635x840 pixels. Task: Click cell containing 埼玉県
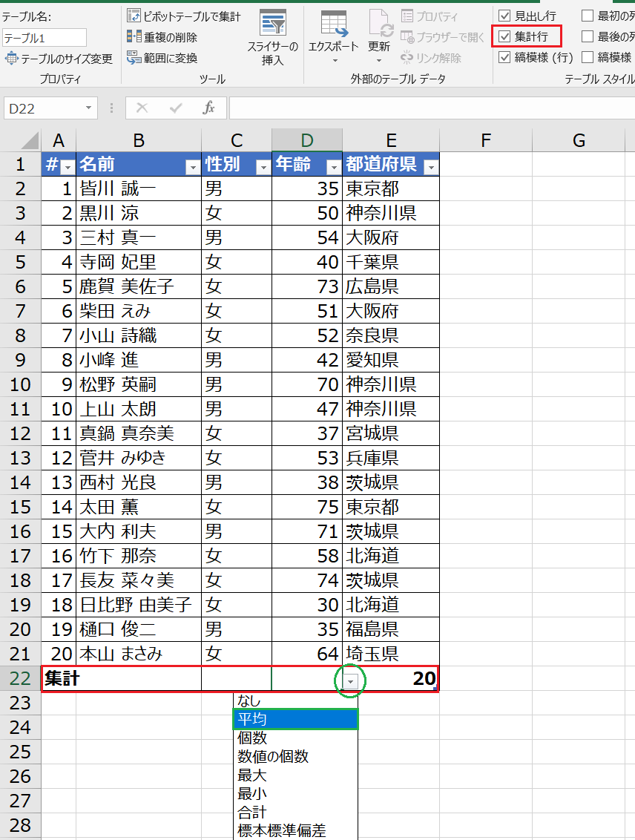point(391,654)
